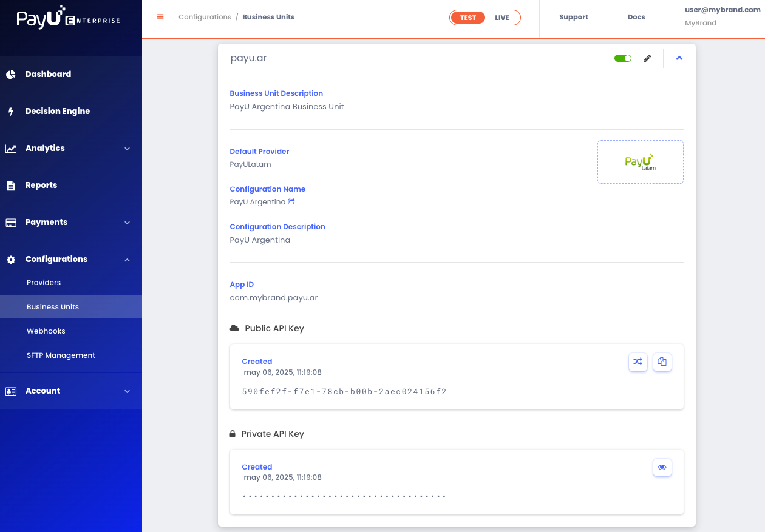Viewport: 765px width, 532px height.
Task: Open the Docs link in header
Action: pos(636,18)
